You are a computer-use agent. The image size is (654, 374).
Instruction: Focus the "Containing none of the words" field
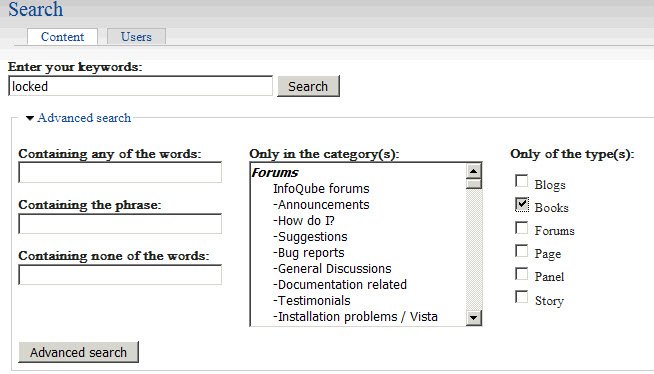120,275
